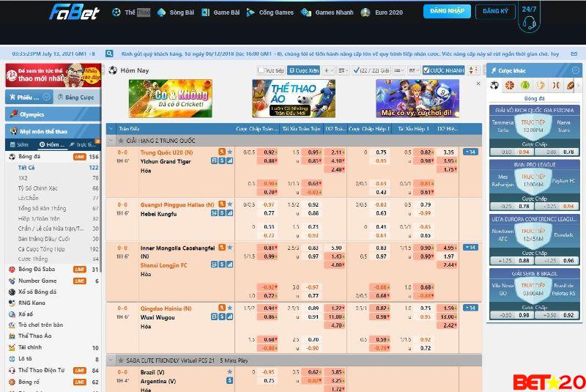
Task: Select the basketball icon in Cược khác panel
Action: (510, 86)
